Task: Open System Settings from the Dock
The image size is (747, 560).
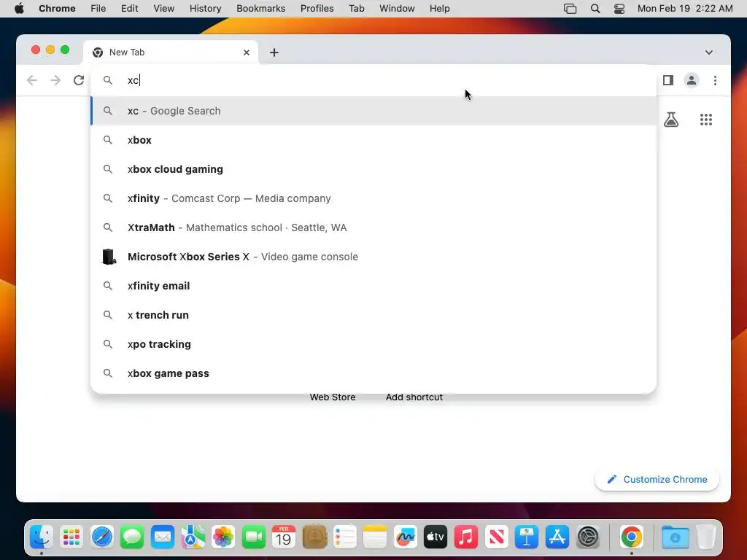Action: pyautogui.click(x=587, y=537)
